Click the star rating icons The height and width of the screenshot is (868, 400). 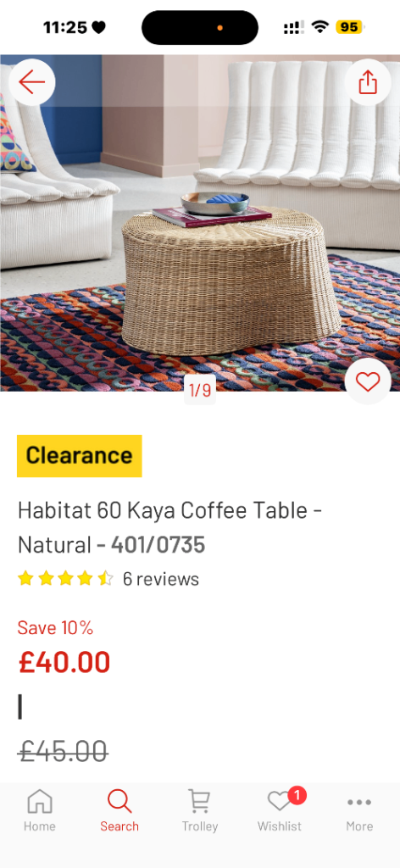coord(65,579)
